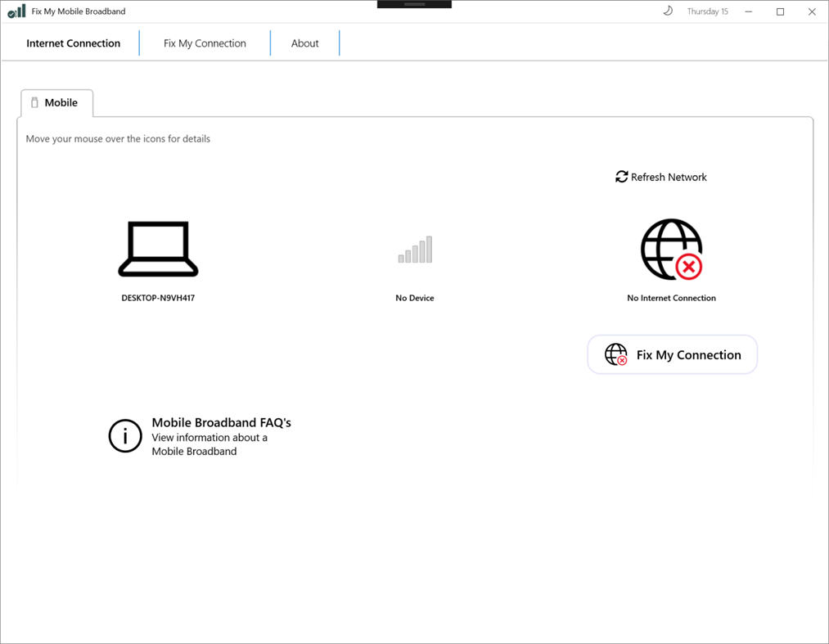Open Mobile Broadband FAQ's via the info icon
The height and width of the screenshot is (644, 829).
pos(125,435)
